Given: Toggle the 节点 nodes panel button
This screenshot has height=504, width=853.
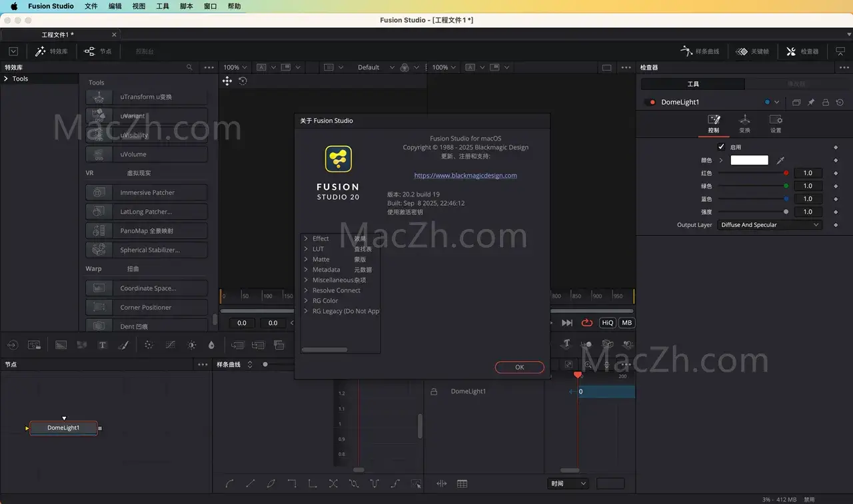Looking at the screenshot, I should click(x=98, y=51).
